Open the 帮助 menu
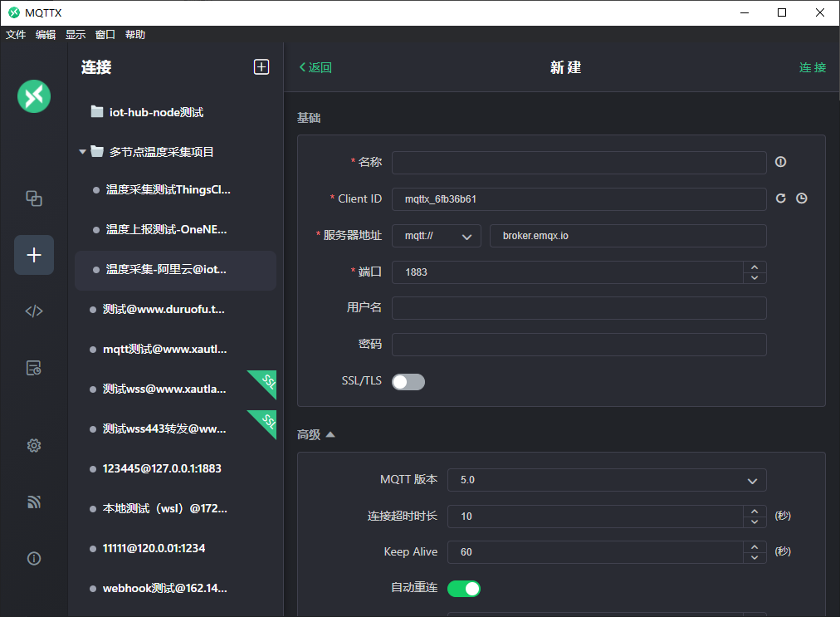Screen dimensions: 840x617 click(x=135, y=35)
